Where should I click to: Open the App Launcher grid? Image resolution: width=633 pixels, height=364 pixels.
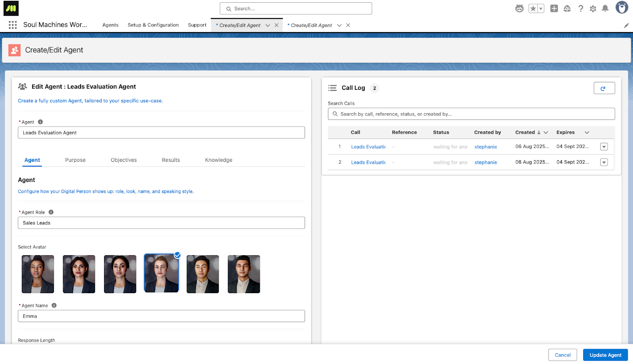point(13,25)
